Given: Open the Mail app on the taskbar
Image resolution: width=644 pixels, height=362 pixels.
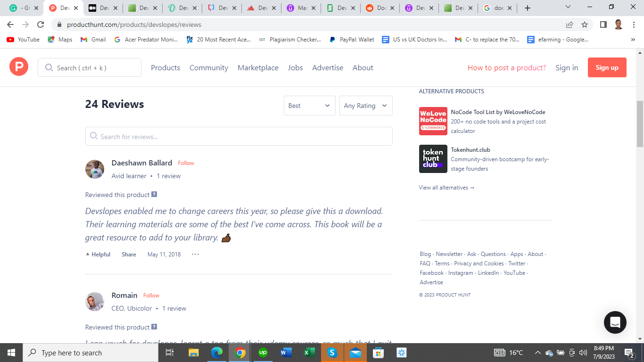Looking at the screenshot, I should tap(355, 353).
